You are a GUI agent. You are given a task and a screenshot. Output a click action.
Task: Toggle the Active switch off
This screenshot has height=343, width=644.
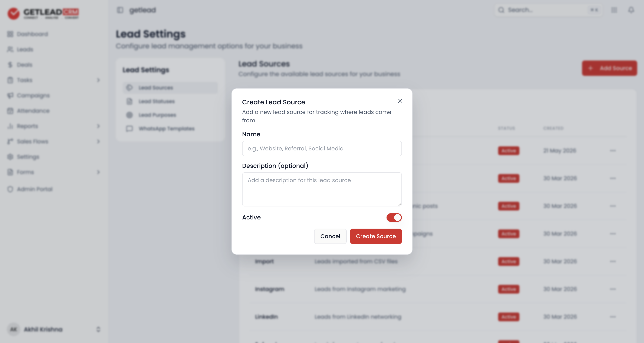[x=394, y=217]
